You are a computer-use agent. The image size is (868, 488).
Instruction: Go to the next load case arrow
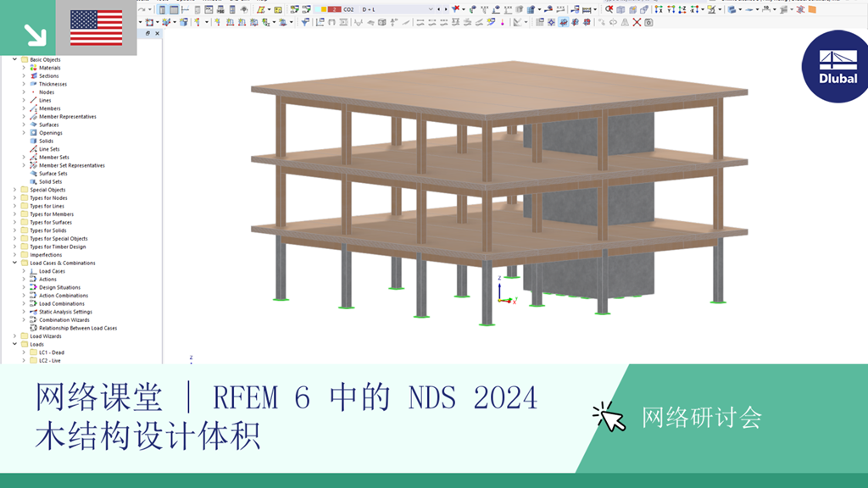coord(446,9)
